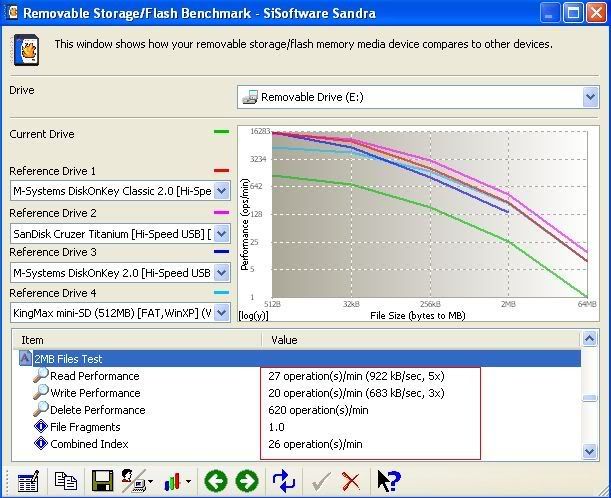Open Reference Drive 2 SanDisk Cruzer Titanium dropdown
The width and height of the screenshot is (611, 498).
(221, 232)
